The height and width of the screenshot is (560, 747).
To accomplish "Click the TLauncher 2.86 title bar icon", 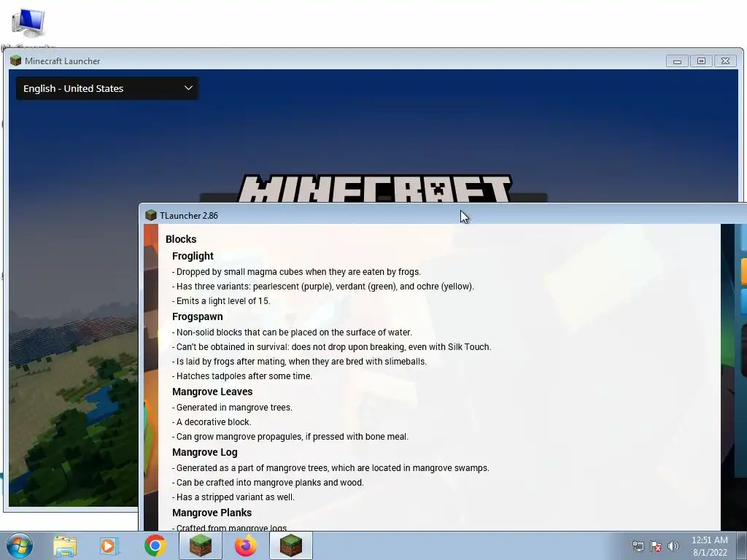I will (x=151, y=215).
